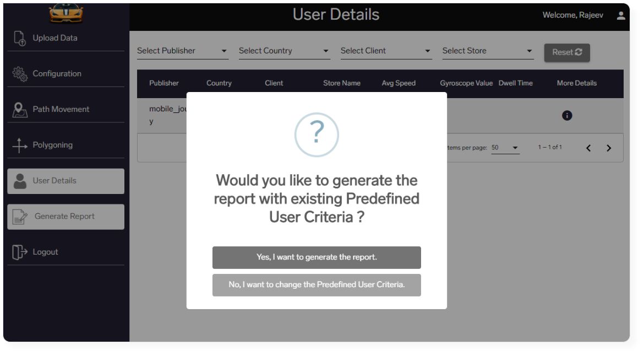Click the Path Movement map pin icon
The image size is (644, 356).
point(20,110)
